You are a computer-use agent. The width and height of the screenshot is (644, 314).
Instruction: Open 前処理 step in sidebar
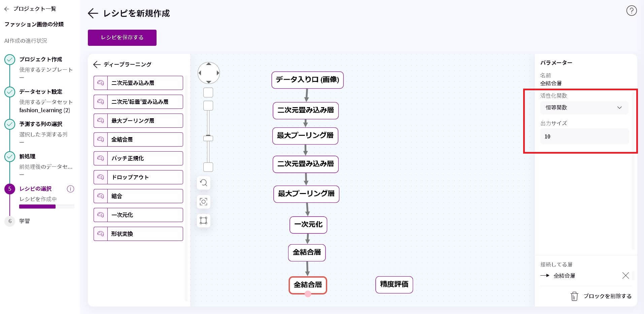tap(27, 156)
